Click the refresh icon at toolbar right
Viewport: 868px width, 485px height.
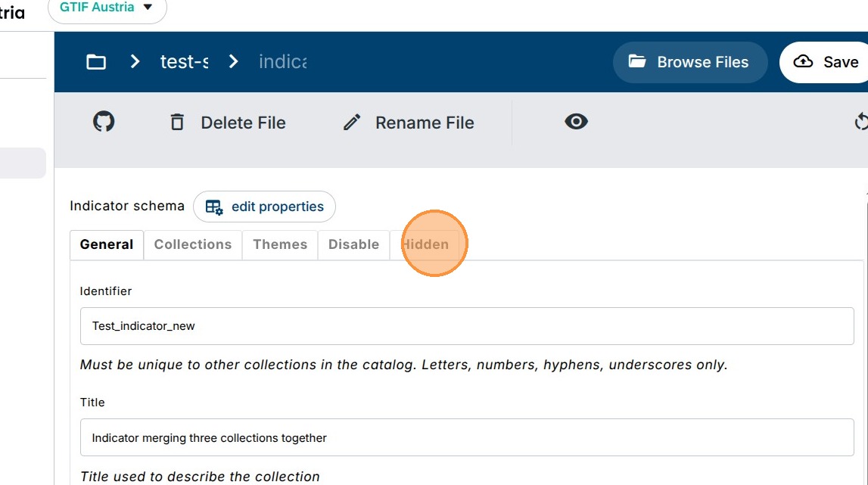[x=860, y=122]
